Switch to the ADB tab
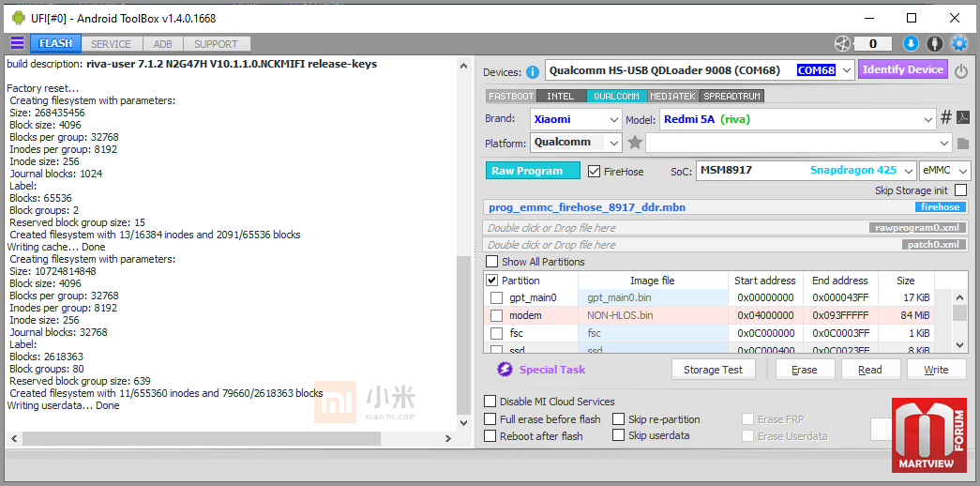 pyautogui.click(x=162, y=44)
